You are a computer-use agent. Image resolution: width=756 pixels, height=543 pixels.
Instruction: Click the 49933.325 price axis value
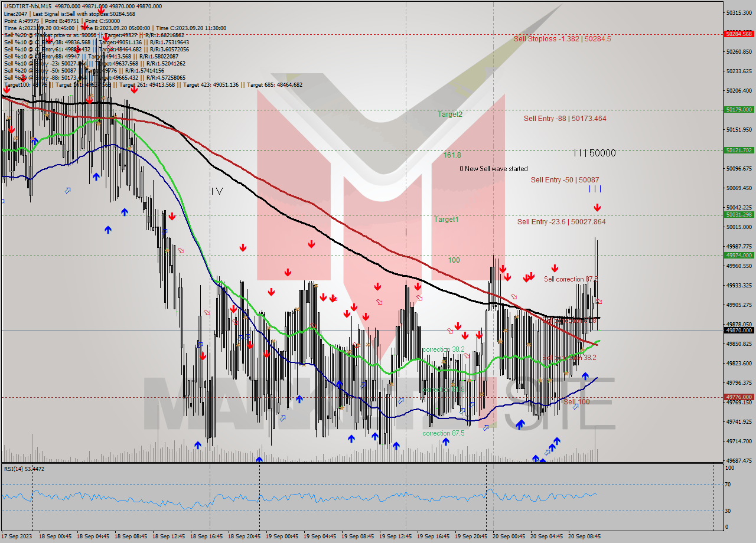point(739,285)
